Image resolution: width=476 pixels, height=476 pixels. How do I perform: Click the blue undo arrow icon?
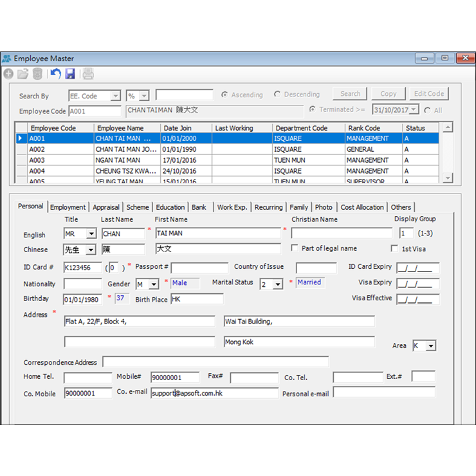tap(55, 74)
